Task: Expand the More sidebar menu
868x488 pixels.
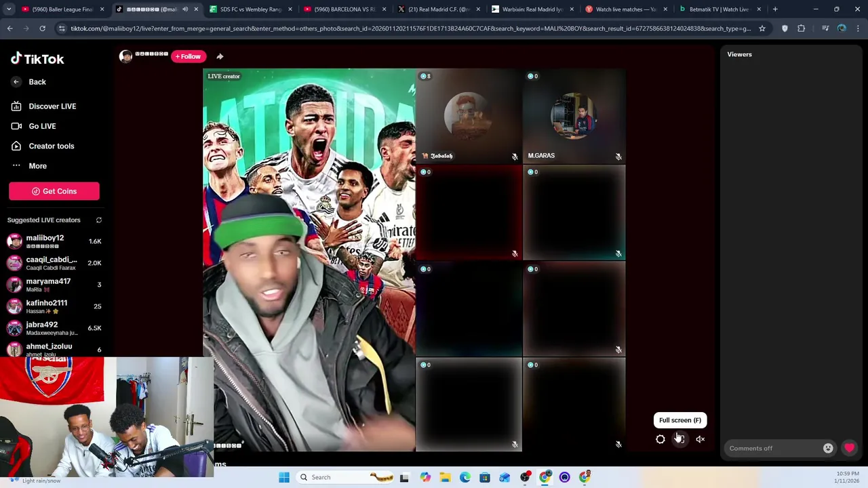Action: tap(29, 166)
